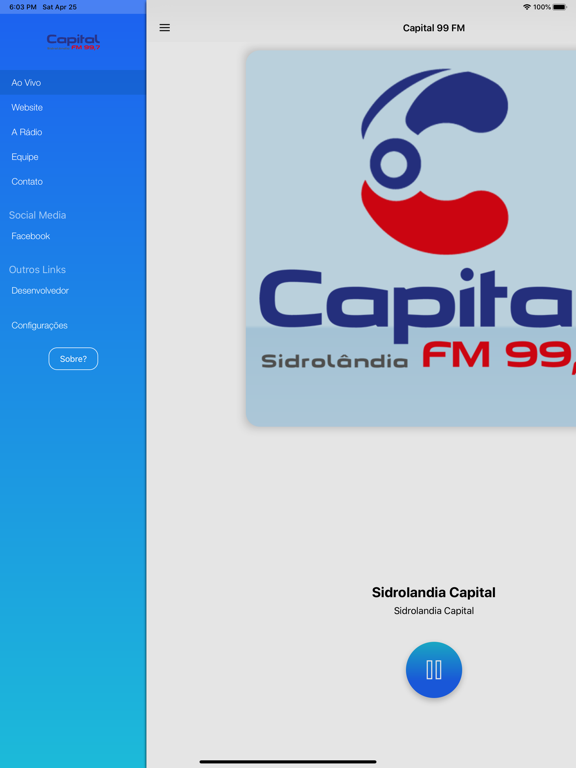This screenshot has width=576, height=768.
Task: Open the Website menu item
Action: coord(73,107)
